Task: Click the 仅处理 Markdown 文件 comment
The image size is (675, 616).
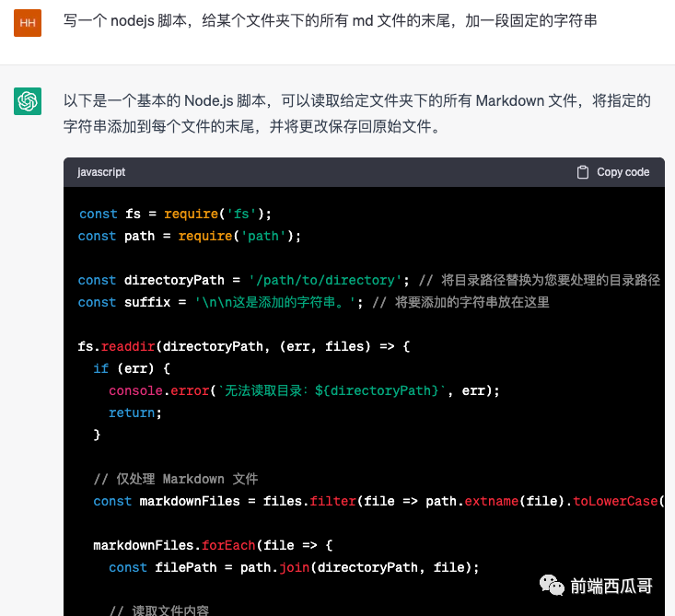Action: pos(175,479)
